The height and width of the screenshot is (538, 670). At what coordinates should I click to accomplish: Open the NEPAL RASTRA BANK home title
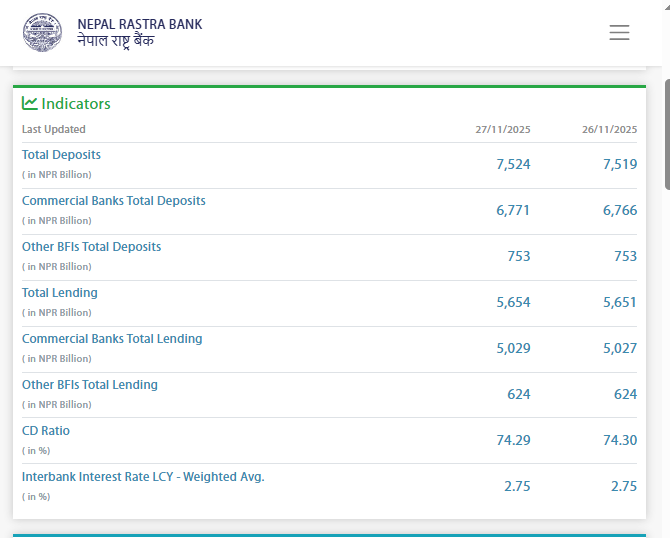coord(140,24)
